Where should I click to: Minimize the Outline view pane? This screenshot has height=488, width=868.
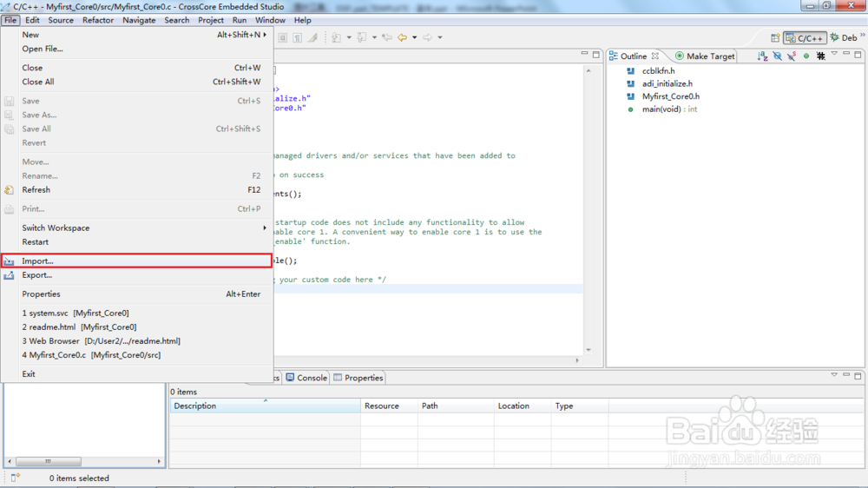coord(846,54)
